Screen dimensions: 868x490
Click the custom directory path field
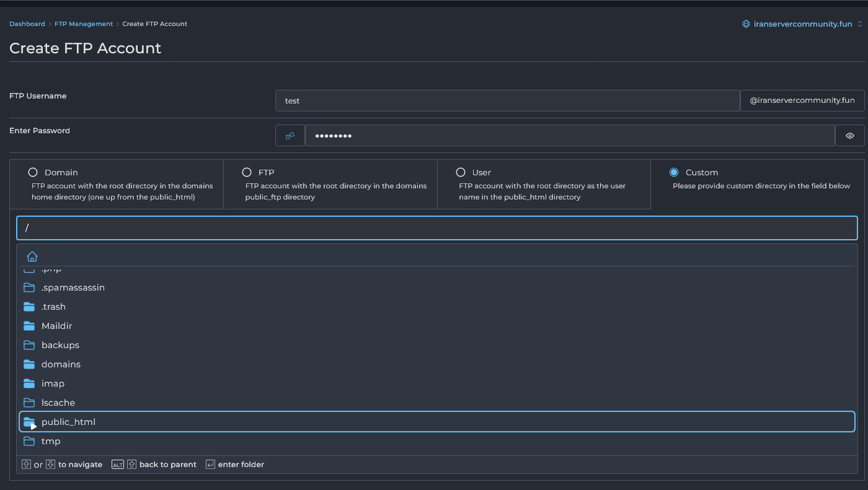pos(436,228)
